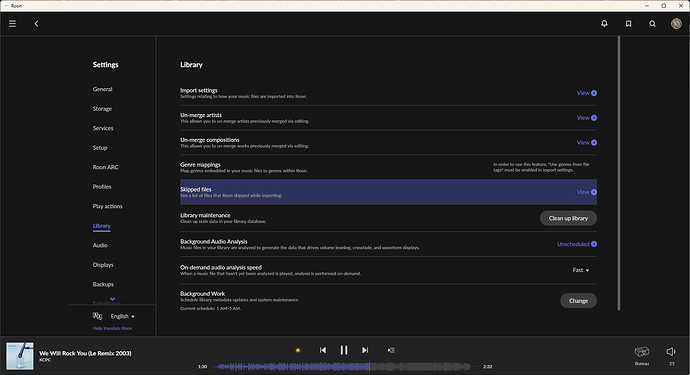
Task: View Skipped files list
Action: coord(587,192)
